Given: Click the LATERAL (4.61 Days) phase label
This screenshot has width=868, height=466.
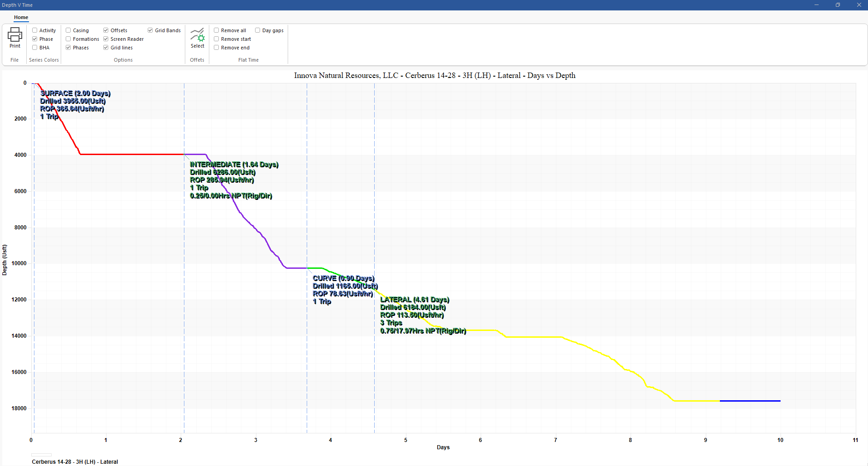Looking at the screenshot, I should [x=415, y=300].
